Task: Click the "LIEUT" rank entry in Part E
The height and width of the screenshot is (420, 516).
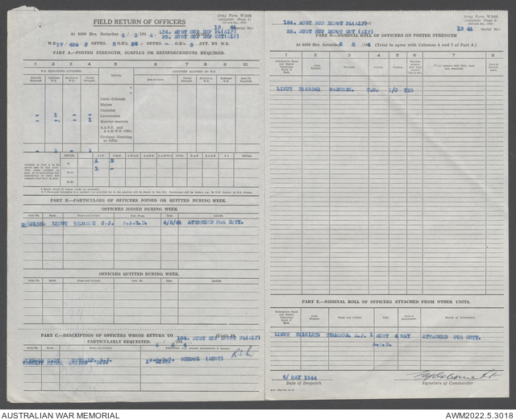Action: [282, 335]
